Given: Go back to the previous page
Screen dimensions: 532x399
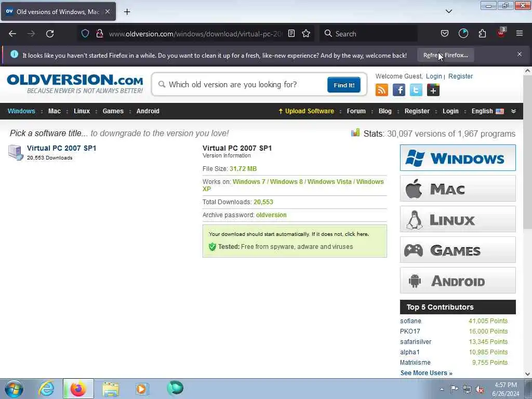Looking at the screenshot, I should (12, 34).
